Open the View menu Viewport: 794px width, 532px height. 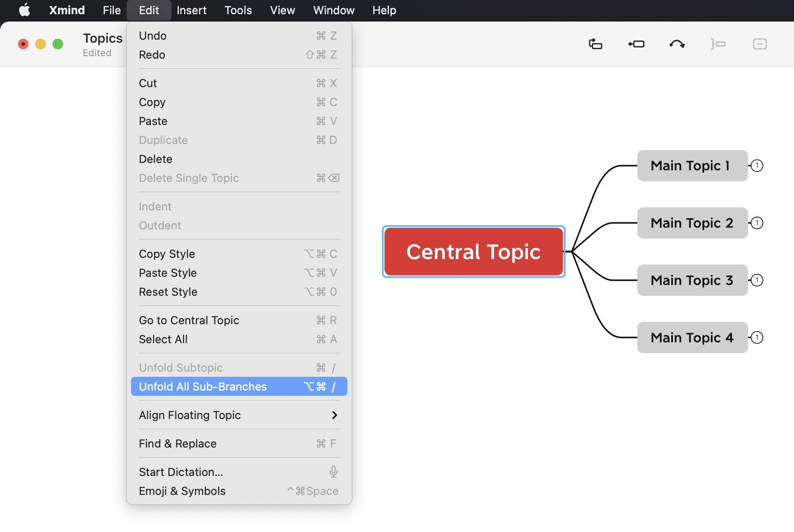tap(282, 10)
